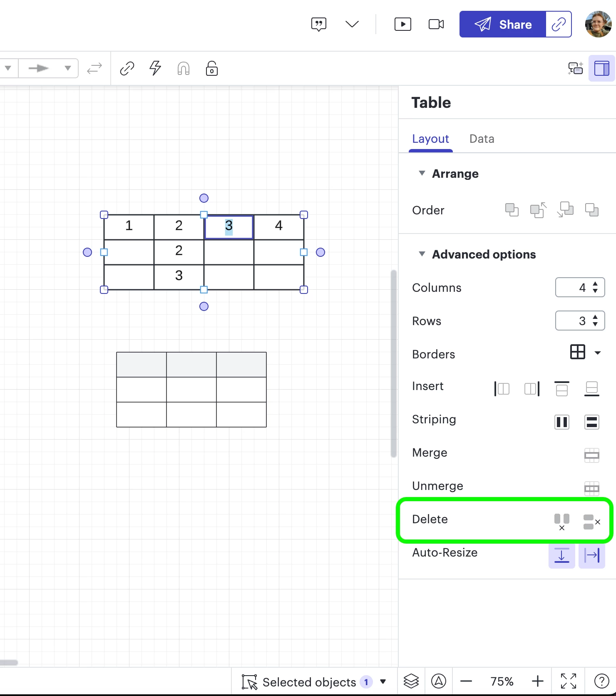This screenshot has width=616, height=696.
Task: Click the delete column icon
Action: coord(561,521)
